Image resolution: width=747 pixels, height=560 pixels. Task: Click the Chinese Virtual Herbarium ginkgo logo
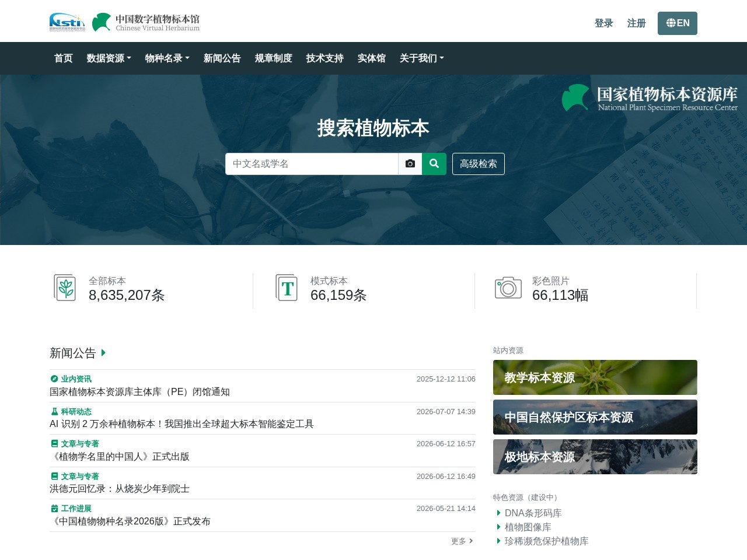146,22
